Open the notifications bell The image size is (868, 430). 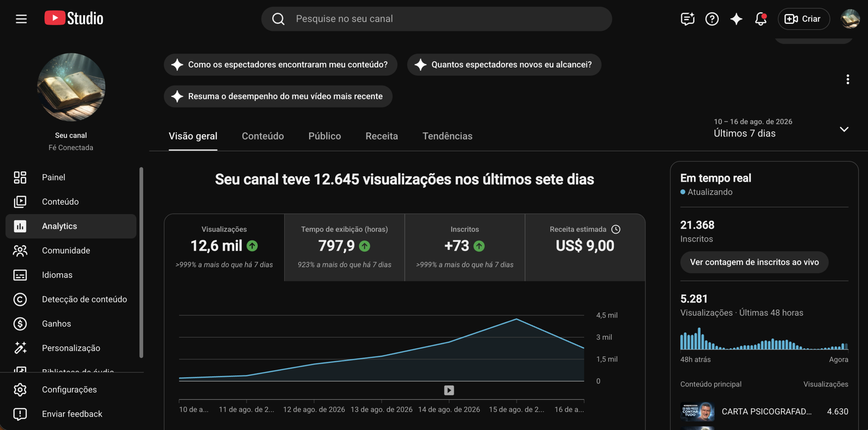tap(761, 19)
